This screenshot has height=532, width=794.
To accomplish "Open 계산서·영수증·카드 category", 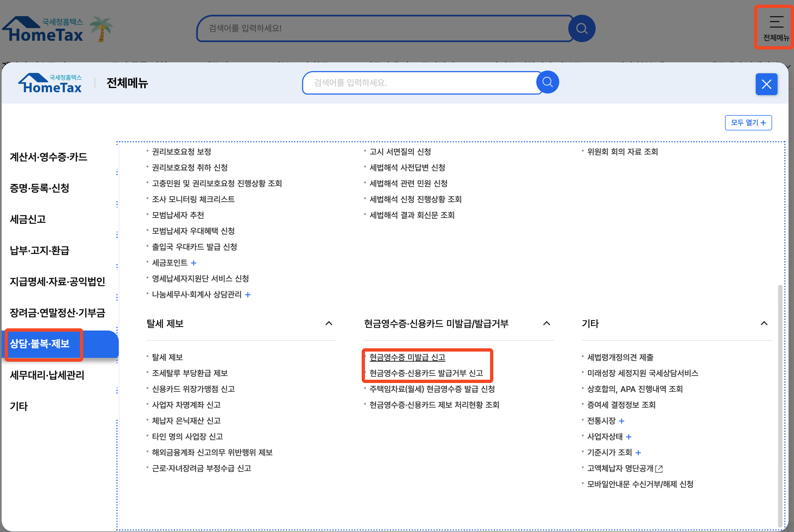I will click(48, 157).
